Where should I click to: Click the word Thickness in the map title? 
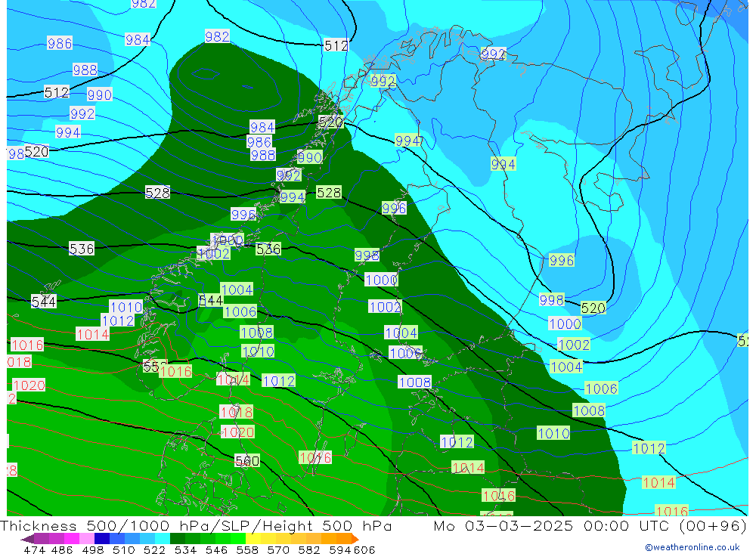(38, 525)
